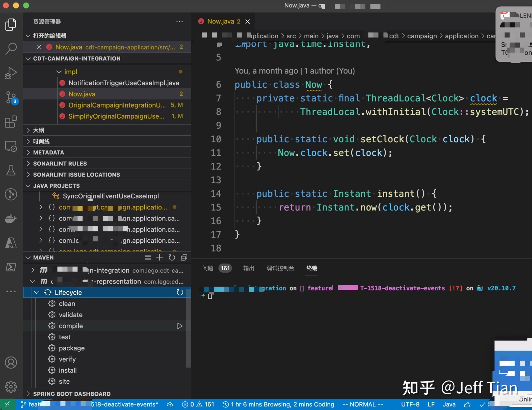Open Source Control view with badge 3
532x410 pixels.
[x=11, y=97]
